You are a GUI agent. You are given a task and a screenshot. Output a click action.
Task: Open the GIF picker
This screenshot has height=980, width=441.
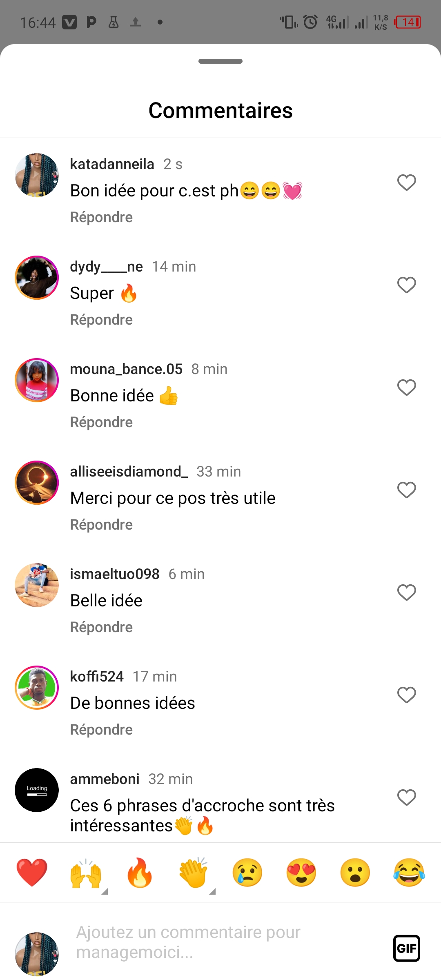pyautogui.click(x=407, y=948)
